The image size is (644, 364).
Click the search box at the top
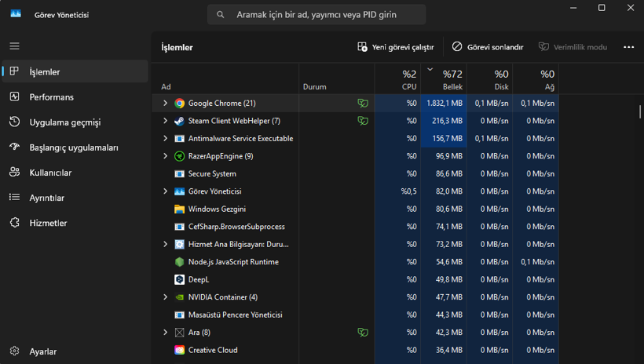(317, 14)
